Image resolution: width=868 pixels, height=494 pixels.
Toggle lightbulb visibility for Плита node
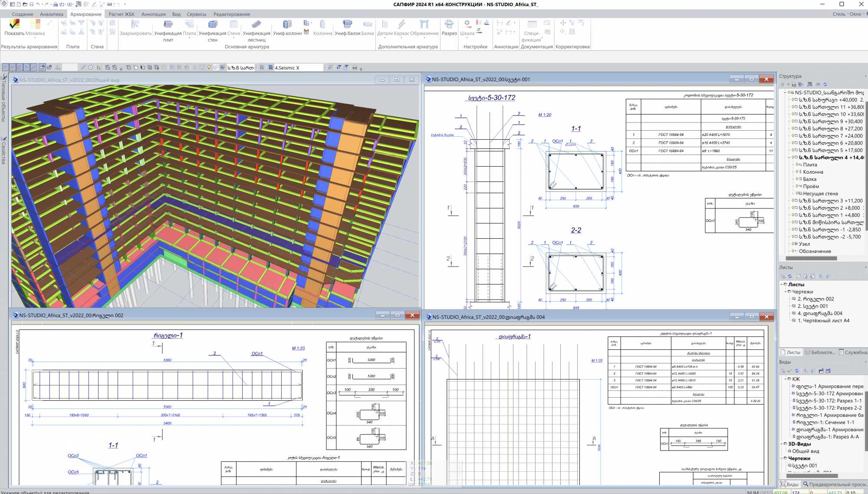point(797,165)
